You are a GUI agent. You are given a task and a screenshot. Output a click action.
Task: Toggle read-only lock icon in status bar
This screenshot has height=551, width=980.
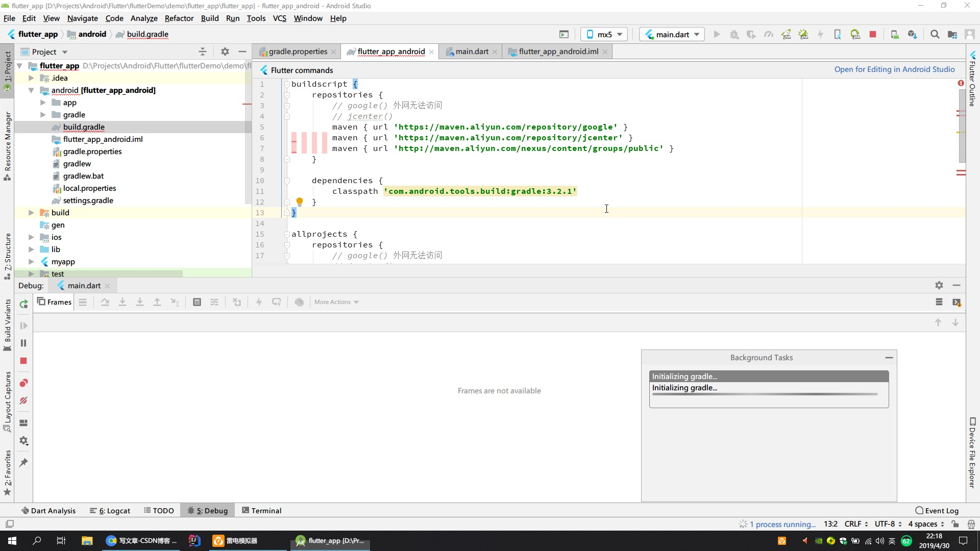pyautogui.click(x=955, y=524)
